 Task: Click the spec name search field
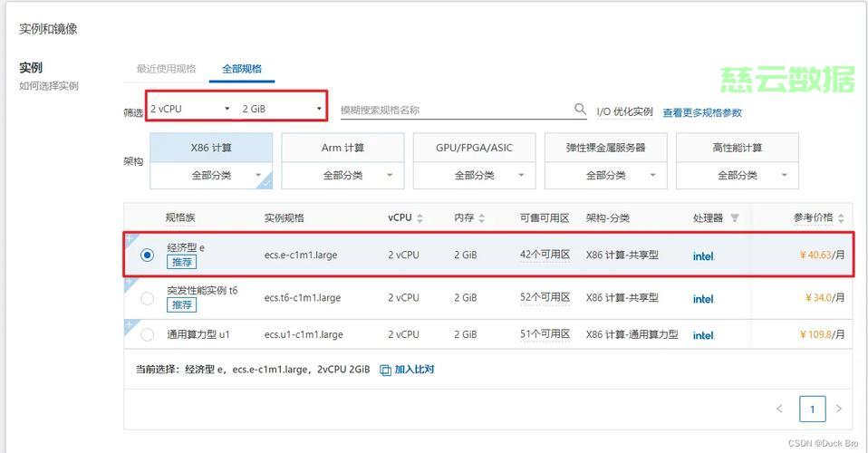(x=453, y=110)
